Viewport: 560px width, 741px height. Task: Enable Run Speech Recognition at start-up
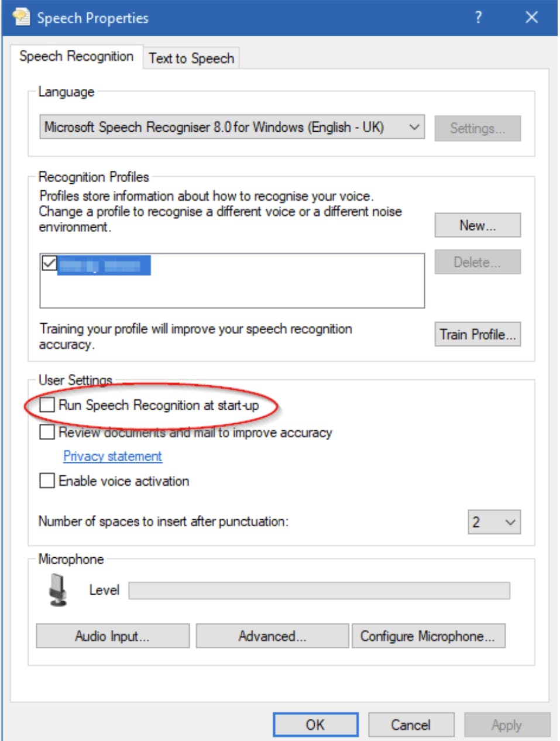pyautogui.click(x=47, y=405)
